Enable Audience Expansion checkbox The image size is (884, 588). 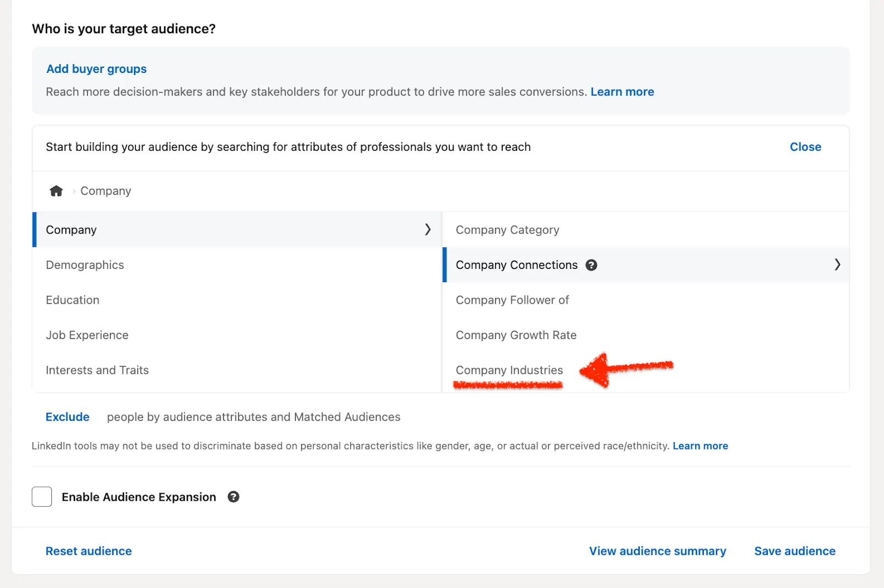point(42,497)
